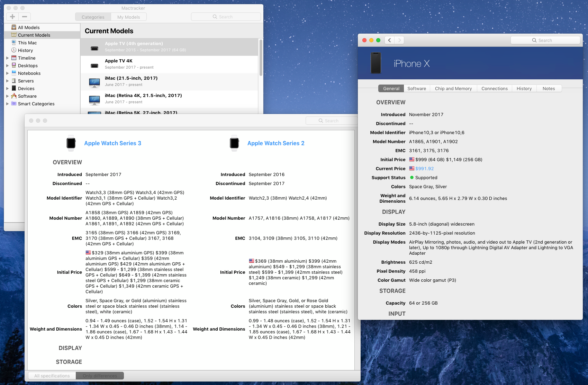Switch comparison to Only differences

(x=100, y=376)
